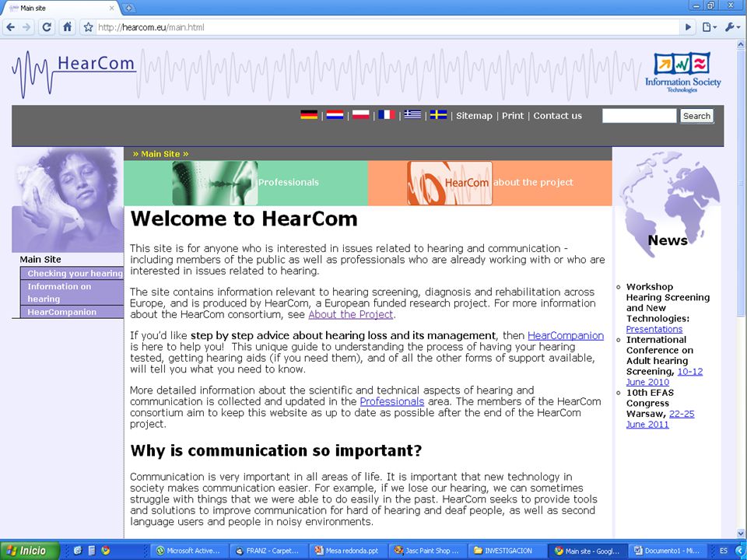Viewport: 747px width, 560px height.
Task: Follow the About the Project link
Action: [351, 314]
